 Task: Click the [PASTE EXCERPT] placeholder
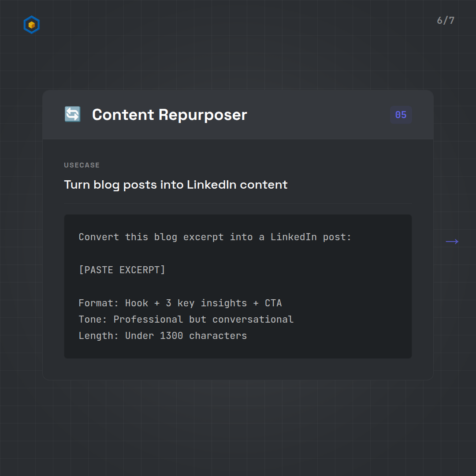[x=122, y=270]
